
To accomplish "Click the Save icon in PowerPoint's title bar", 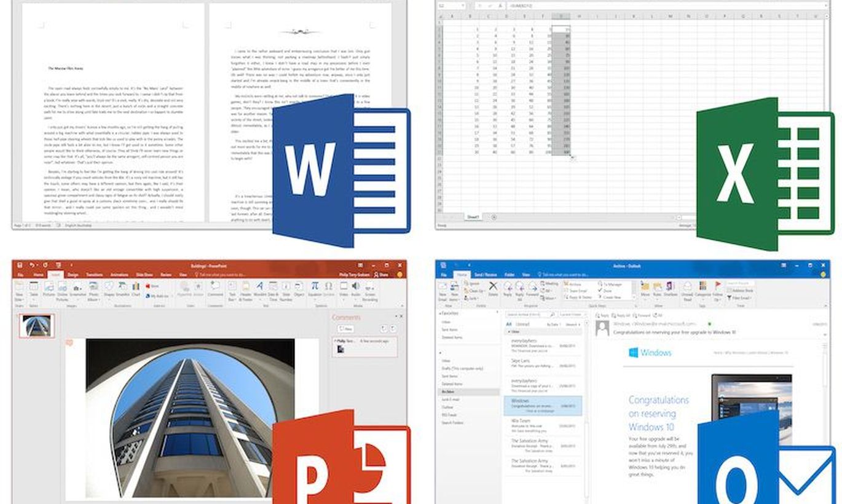I will tap(20, 265).
